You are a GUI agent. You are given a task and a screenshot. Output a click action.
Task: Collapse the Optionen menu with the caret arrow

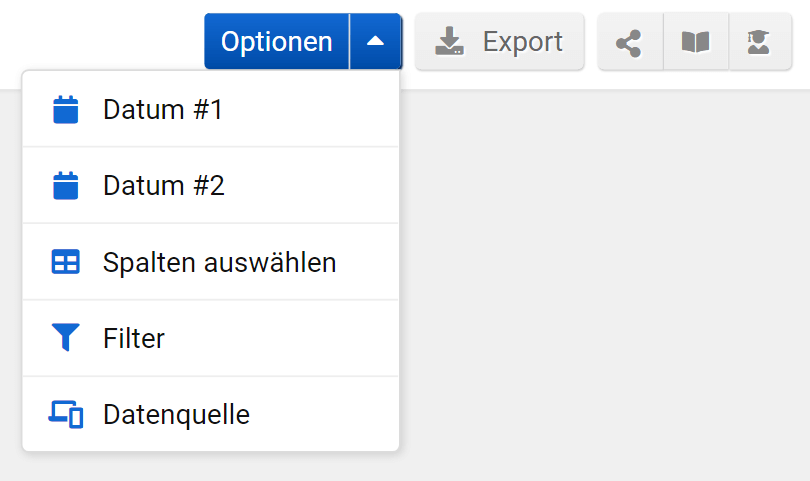(375, 42)
